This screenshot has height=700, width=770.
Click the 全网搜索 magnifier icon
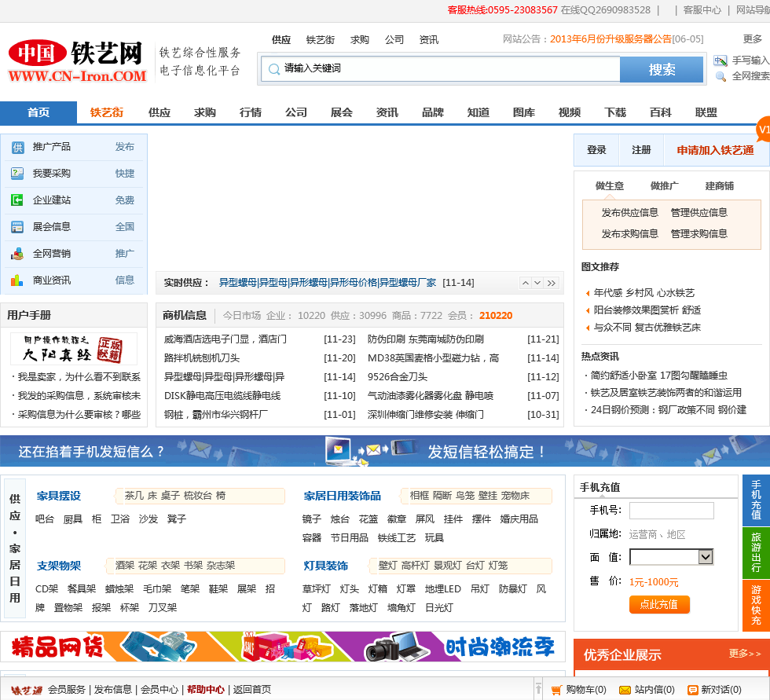tap(720, 76)
